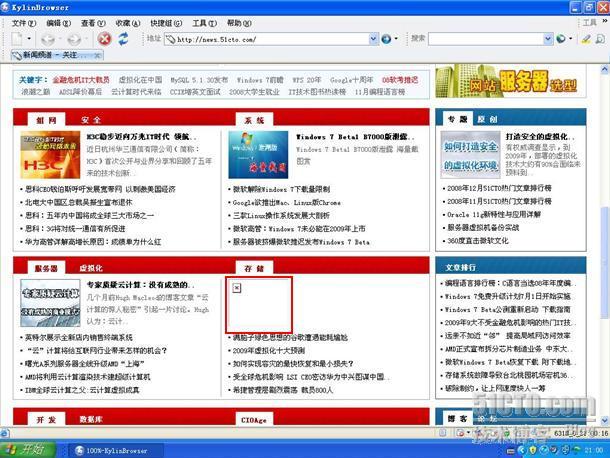610x458 pixels.
Task: Open the 收藏(A) menu
Action: pos(128,23)
